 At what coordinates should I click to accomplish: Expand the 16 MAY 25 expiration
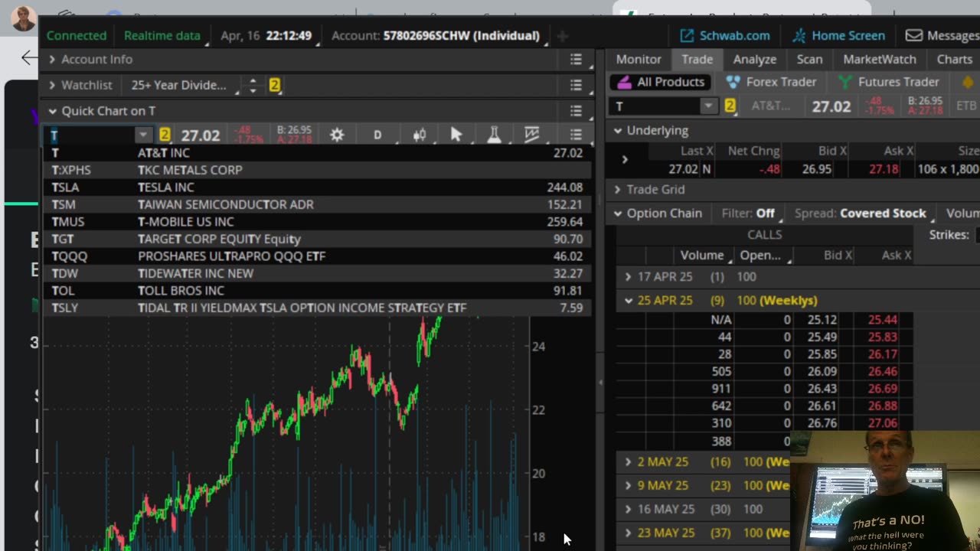click(629, 509)
